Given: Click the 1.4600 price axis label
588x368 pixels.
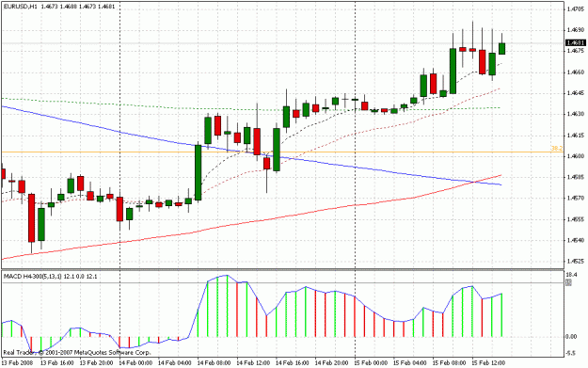Looking at the screenshot, I should (x=575, y=156).
